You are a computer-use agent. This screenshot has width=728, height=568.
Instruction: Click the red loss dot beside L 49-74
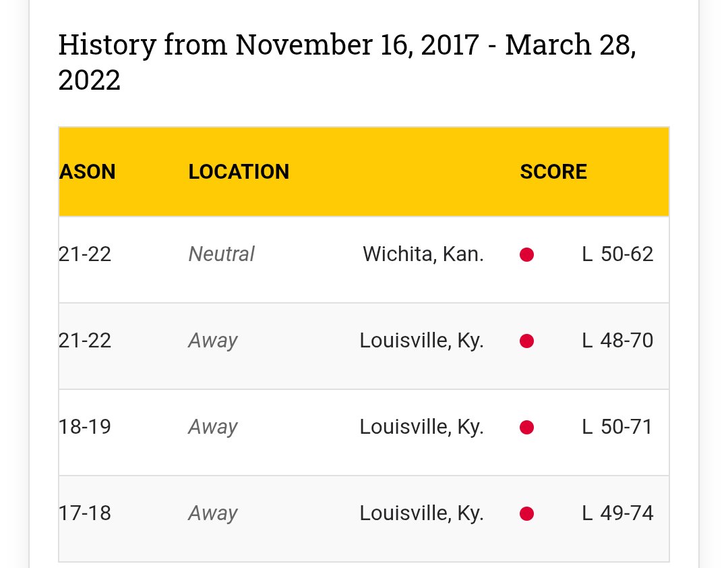pyautogui.click(x=527, y=514)
